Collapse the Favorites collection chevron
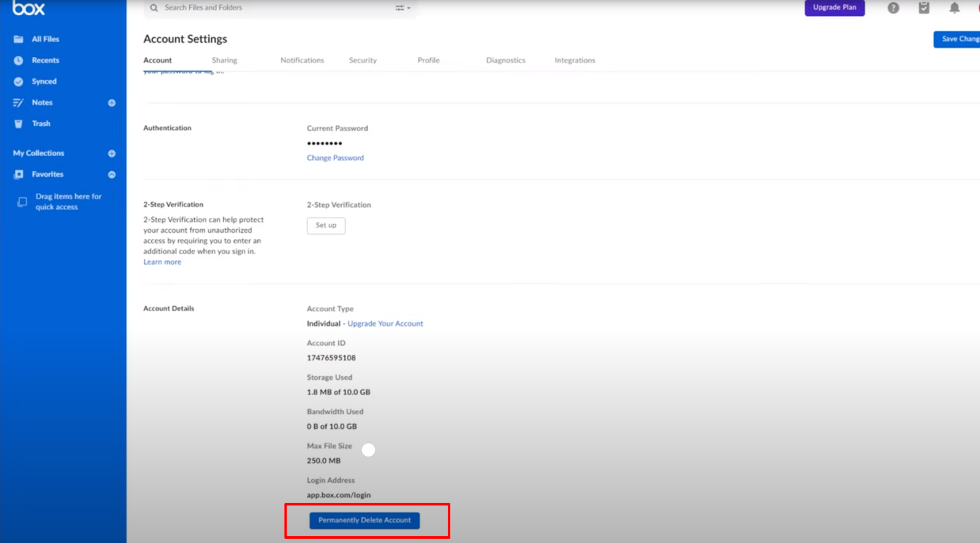Viewport: 980px width, 543px height. (111, 175)
